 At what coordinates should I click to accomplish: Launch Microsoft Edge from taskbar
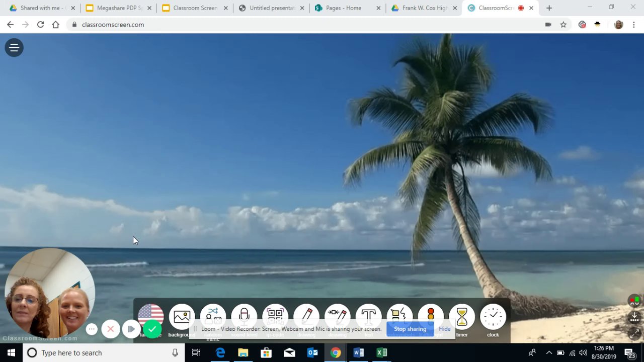tap(220, 353)
